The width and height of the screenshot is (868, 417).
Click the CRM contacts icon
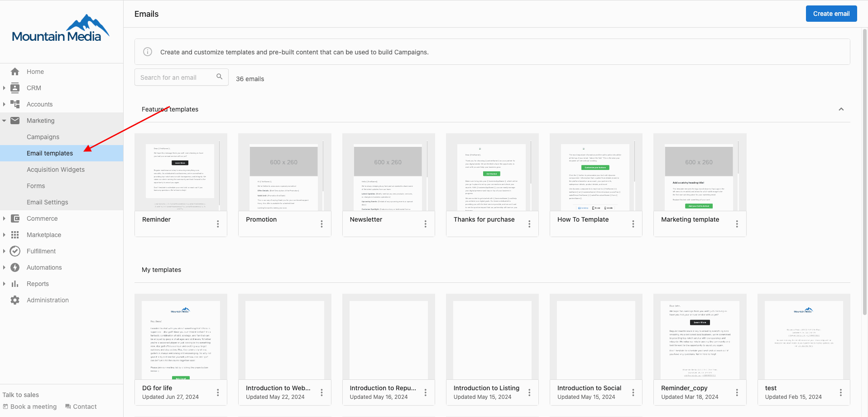pos(15,88)
